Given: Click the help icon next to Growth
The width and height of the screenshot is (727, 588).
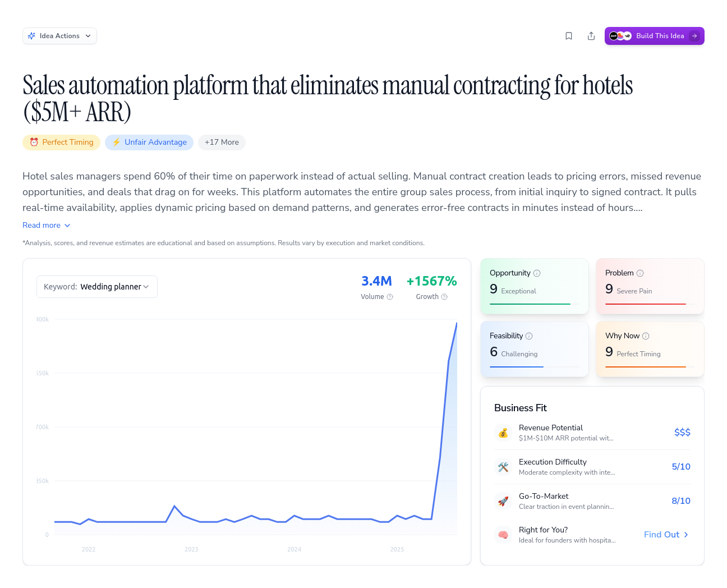Looking at the screenshot, I should click(x=444, y=297).
